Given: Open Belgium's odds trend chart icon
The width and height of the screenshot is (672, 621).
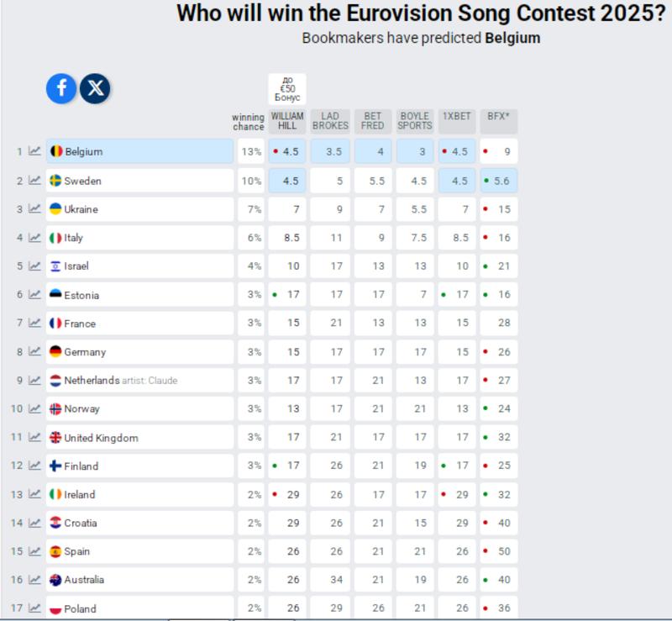Looking at the screenshot, I should point(34,152).
